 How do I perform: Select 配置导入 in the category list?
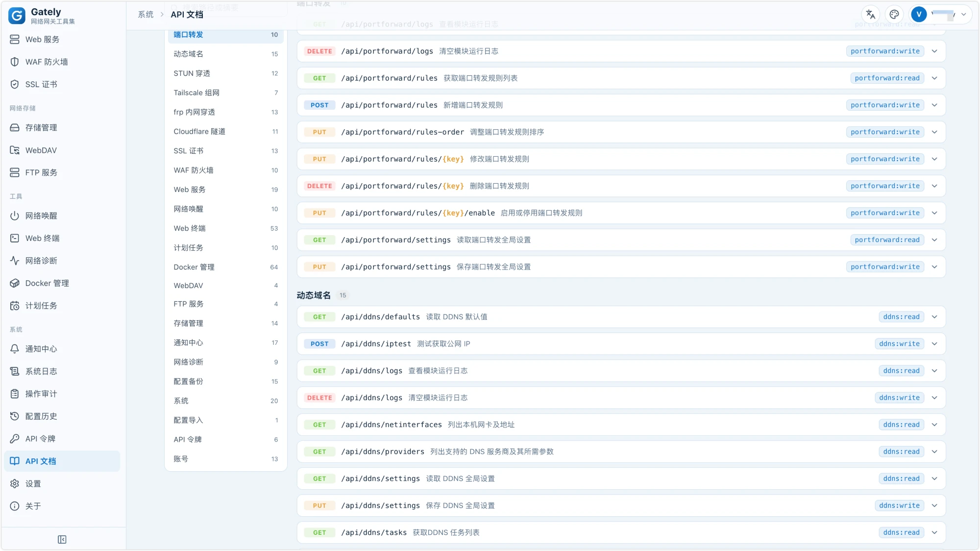[x=225, y=421]
